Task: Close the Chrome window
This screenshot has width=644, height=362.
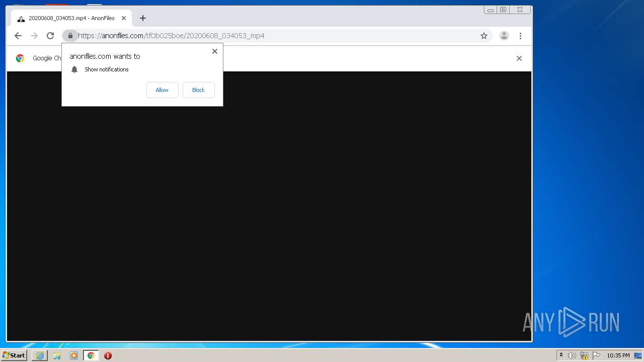Action: (x=520, y=10)
